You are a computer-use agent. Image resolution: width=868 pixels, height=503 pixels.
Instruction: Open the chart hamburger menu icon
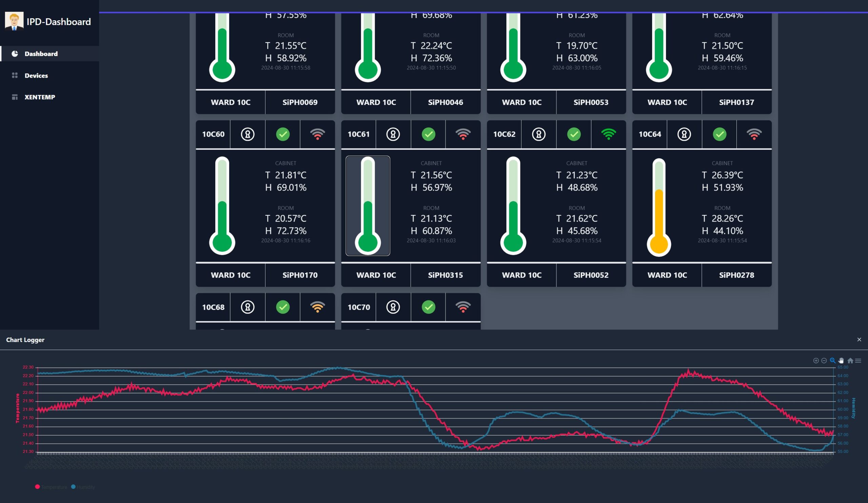point(859,361)
